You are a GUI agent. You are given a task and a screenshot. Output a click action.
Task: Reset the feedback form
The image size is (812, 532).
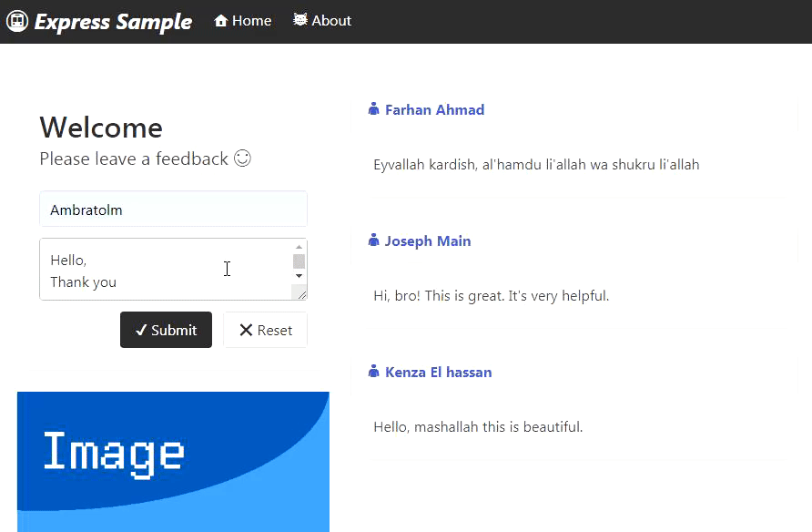(265, 330)
